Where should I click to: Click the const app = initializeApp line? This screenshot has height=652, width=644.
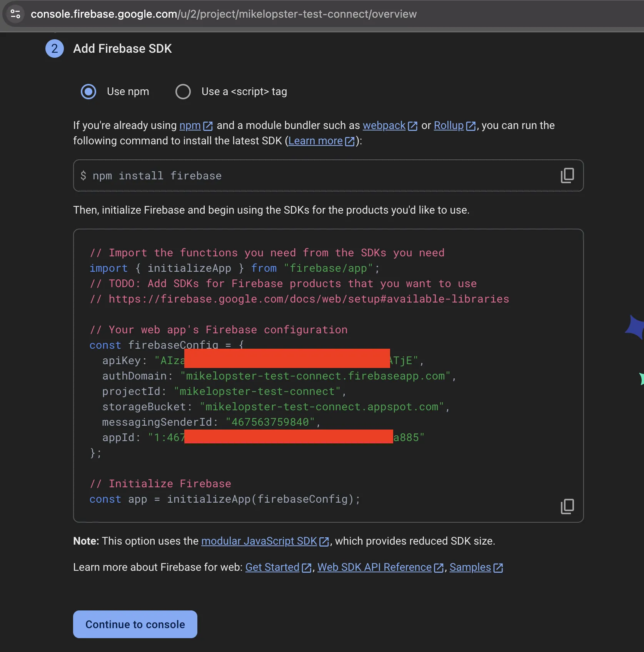click(225, 499)
